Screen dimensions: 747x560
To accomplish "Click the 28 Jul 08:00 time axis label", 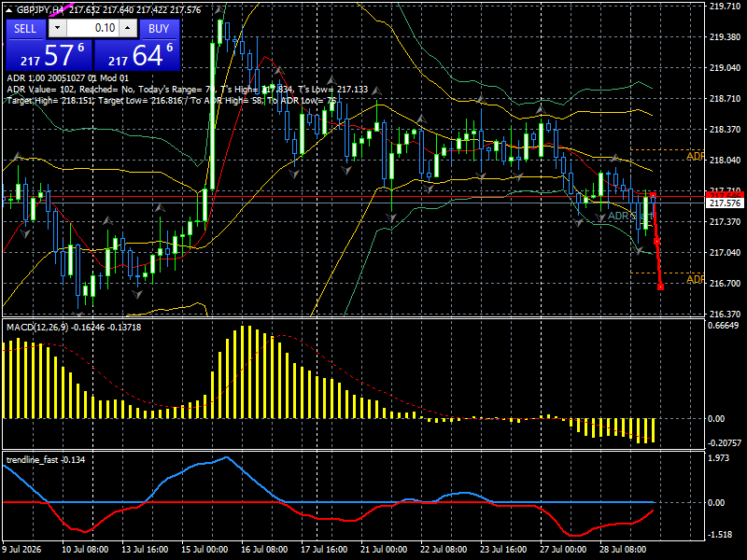I will (x=622, y=550).
